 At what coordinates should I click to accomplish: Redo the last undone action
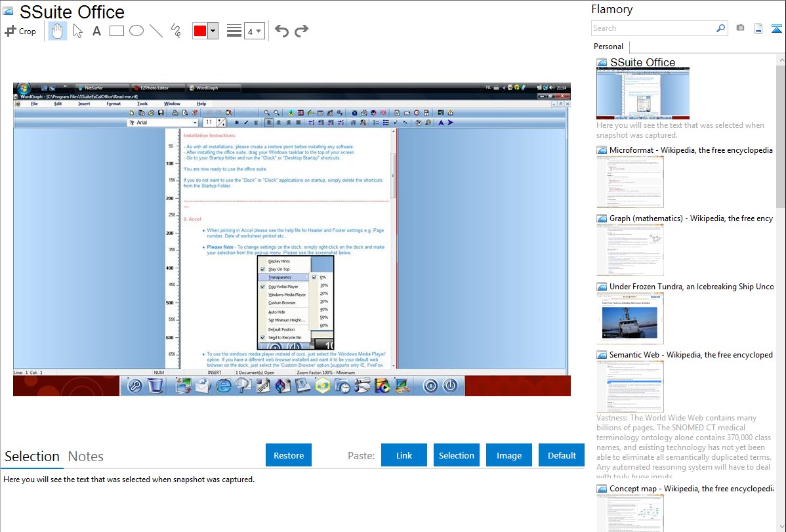click(301, 31)
